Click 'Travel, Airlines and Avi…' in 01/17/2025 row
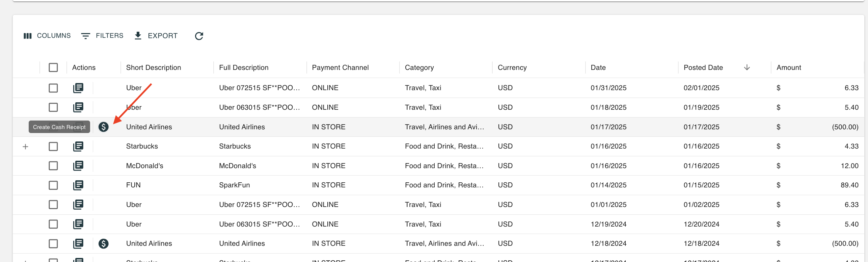Viewport: 868px width, 262px height. (x=444, y=127)
